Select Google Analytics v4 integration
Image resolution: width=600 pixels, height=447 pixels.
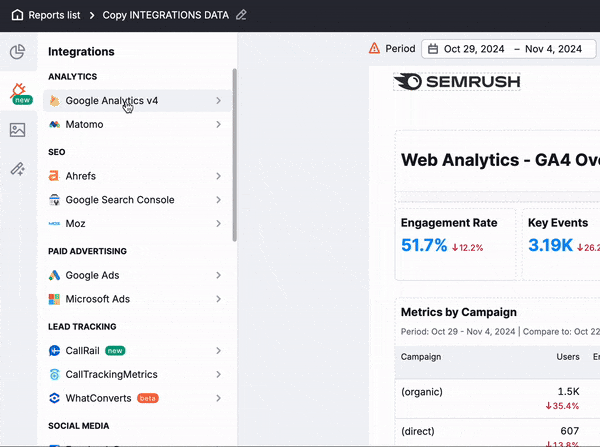(x=137, y=101)
